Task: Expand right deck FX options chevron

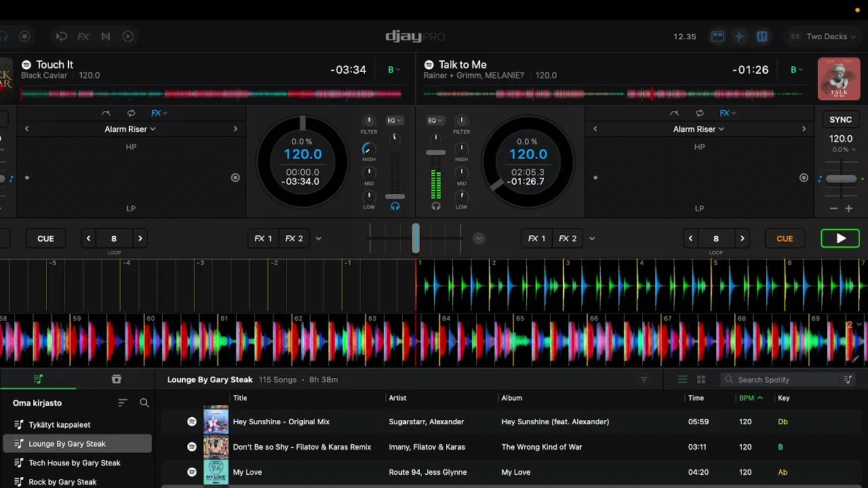Action: (x=592, y=239)
